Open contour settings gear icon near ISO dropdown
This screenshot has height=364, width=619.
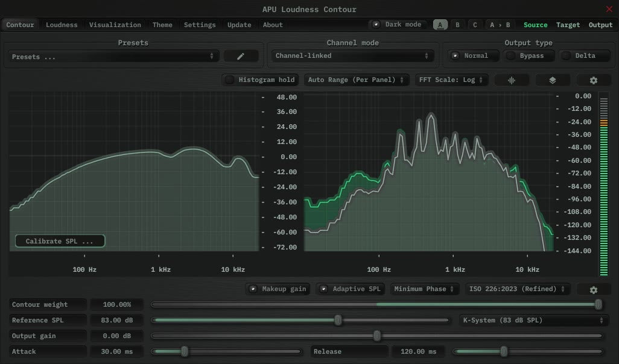pos(593,290)
